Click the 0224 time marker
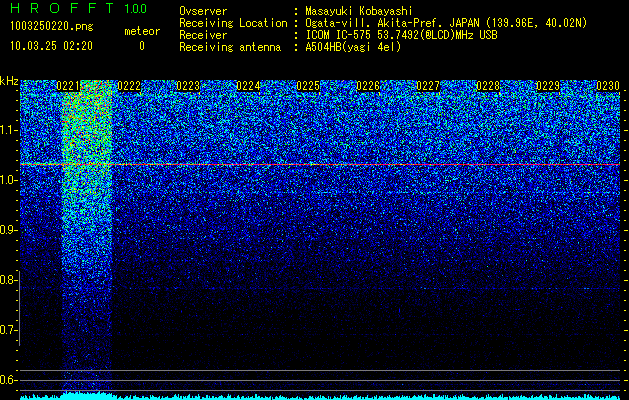 coord(248,86)
